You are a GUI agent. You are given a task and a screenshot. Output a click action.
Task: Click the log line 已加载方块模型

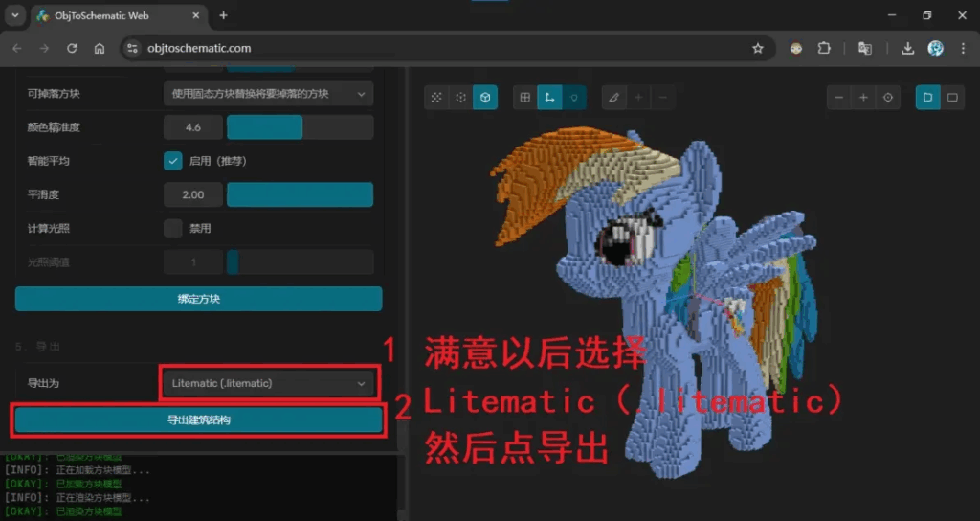(x=63, y=484)
